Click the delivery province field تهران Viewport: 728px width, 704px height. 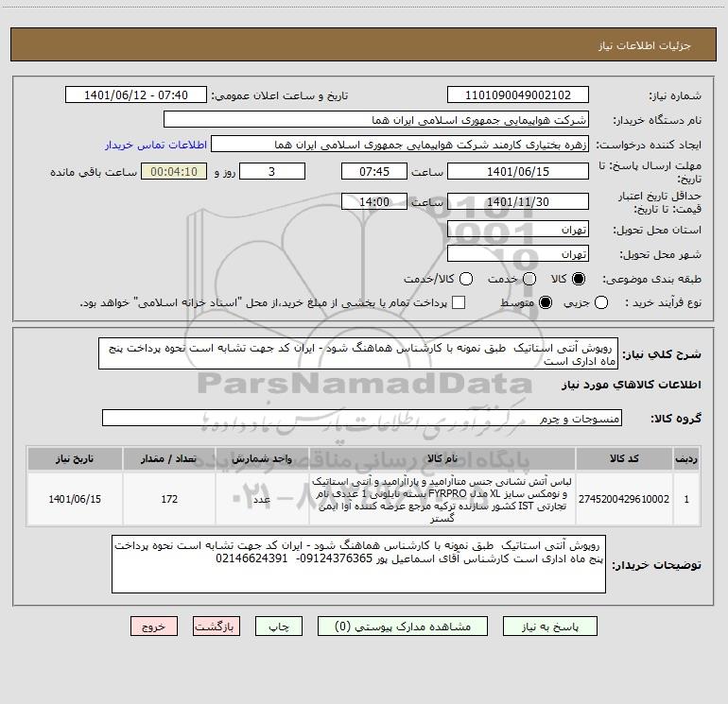pos(518,230)
